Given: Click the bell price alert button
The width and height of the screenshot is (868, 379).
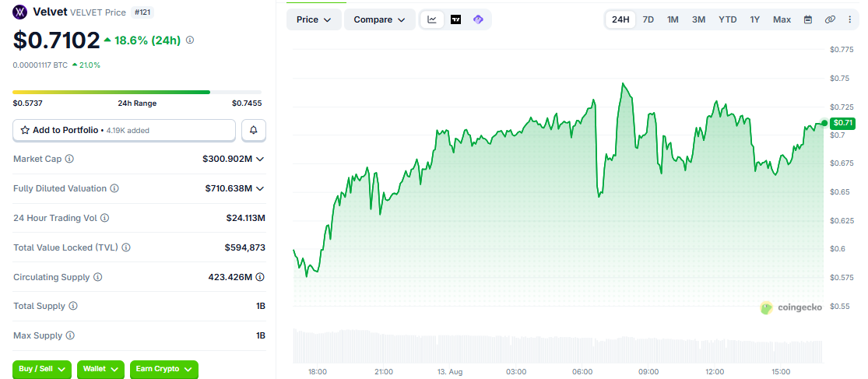Looking at the screenshot, I should 254,130.
